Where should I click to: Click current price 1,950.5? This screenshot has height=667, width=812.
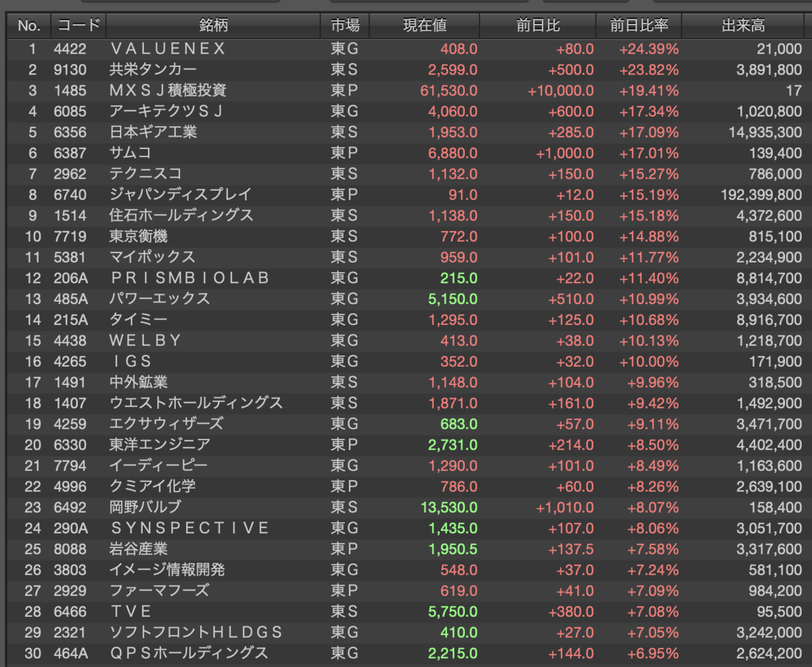pyautogui.click(x=453, y=549)
